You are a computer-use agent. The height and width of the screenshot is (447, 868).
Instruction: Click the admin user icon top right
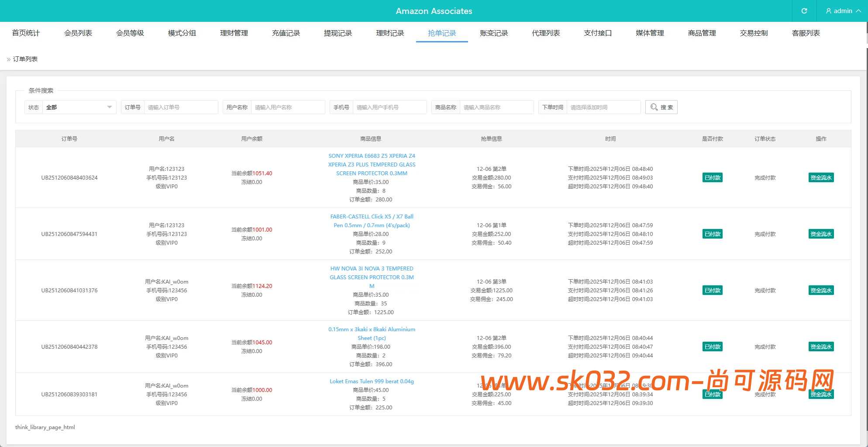[x=828, y=10]
